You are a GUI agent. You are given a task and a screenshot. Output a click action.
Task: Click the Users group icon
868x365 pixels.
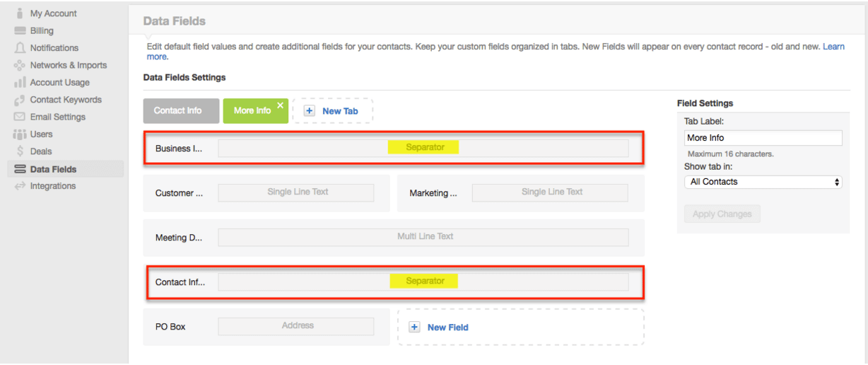point(20,134)
